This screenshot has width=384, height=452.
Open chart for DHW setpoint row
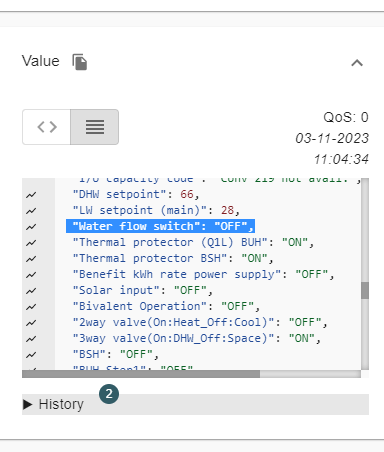[x=31, y=195]
